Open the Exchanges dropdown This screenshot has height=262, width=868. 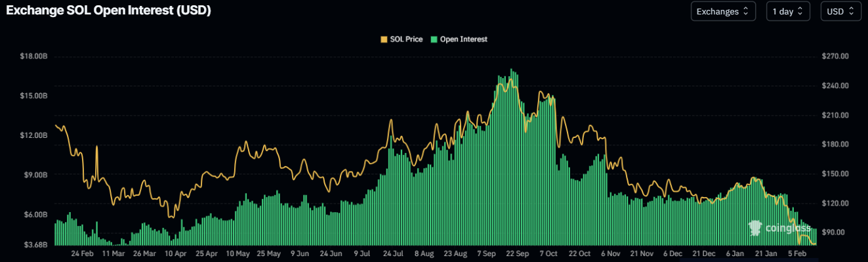pyautogui.click(x=723, y=11)
